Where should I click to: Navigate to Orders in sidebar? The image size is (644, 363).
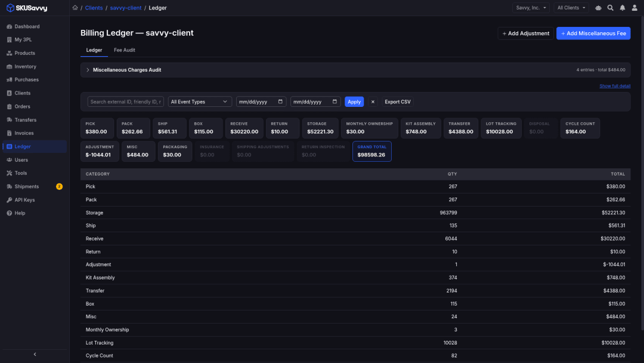(35, 106)
